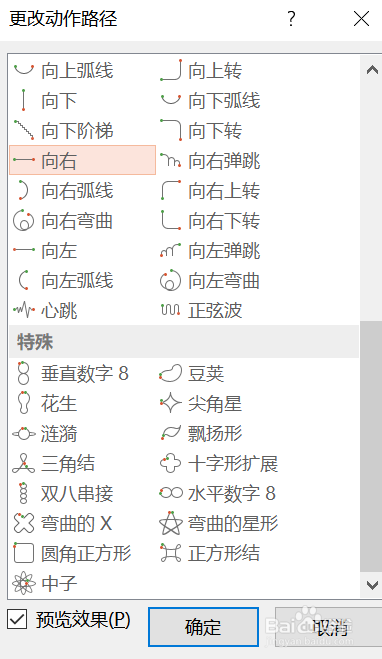
Task: Pick the 水平数字 8 path icon
Action: tap(171, 493)
